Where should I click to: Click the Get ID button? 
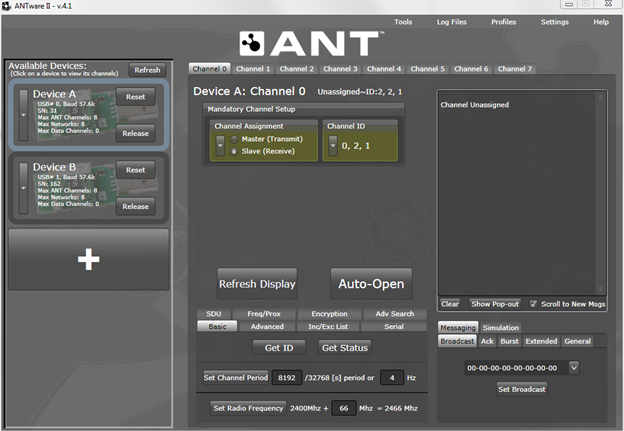click(x=279, y=348)
